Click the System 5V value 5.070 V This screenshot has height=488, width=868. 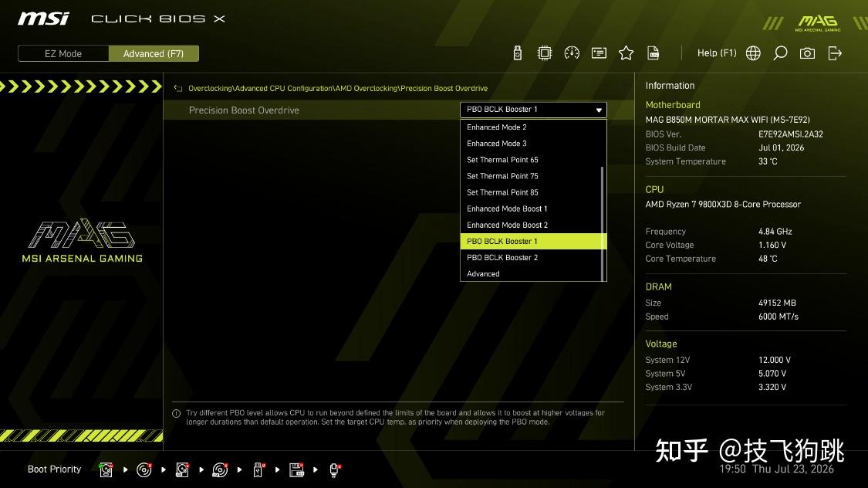click(772, 374)
